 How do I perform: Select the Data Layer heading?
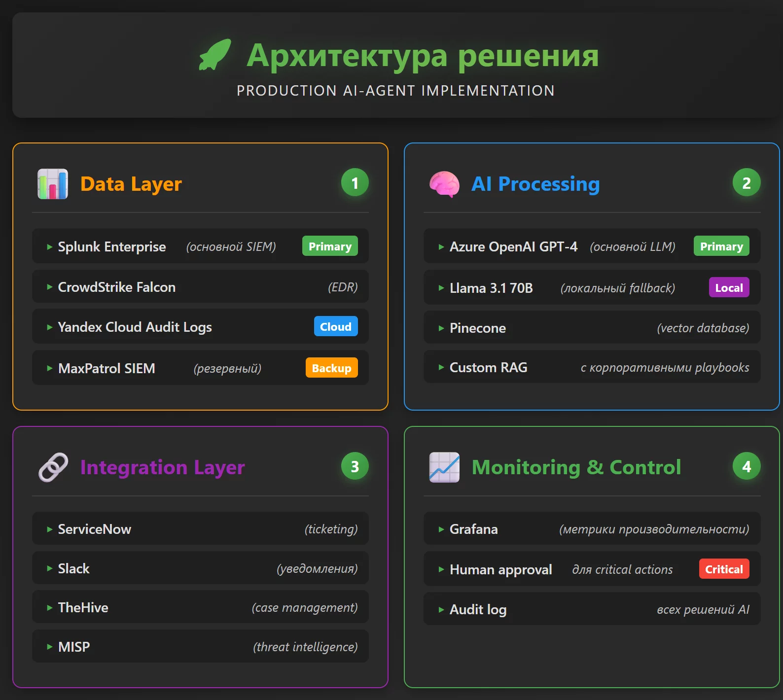131,184
